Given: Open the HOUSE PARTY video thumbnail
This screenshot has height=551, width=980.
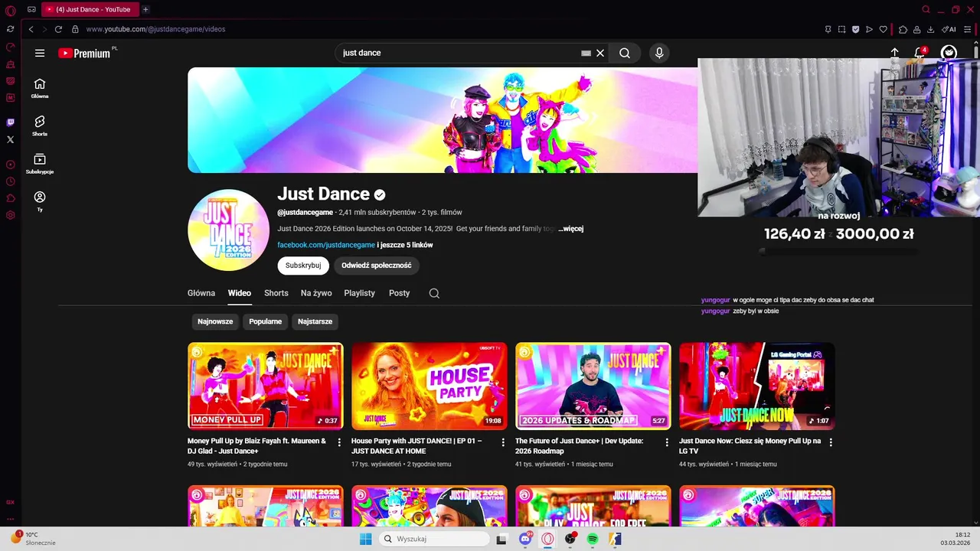Looking at the screenshot, I should 429,386.
